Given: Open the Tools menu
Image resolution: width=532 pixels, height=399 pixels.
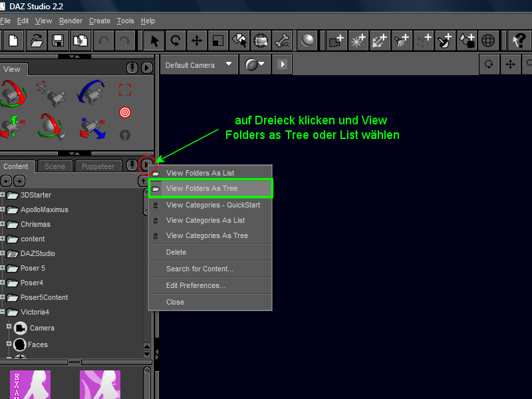Looking at the screenshot, I should click(126, 21).
